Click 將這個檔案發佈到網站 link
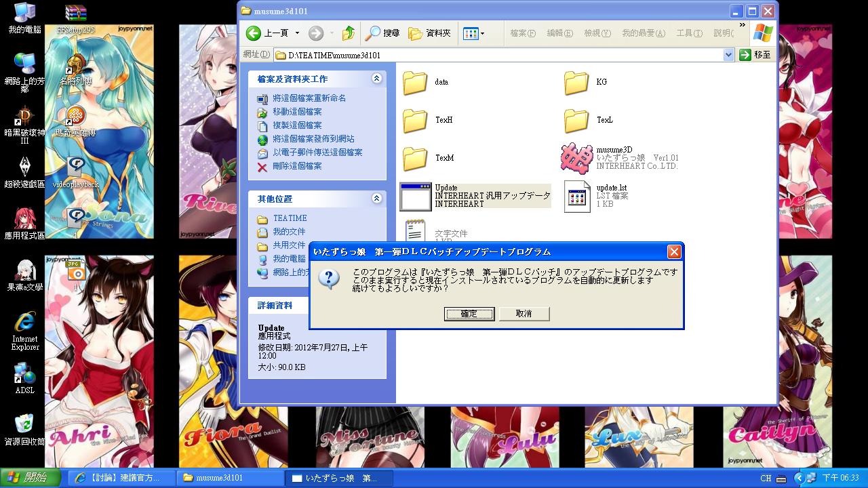Viewport: 868px width, 488px height. 313,139
